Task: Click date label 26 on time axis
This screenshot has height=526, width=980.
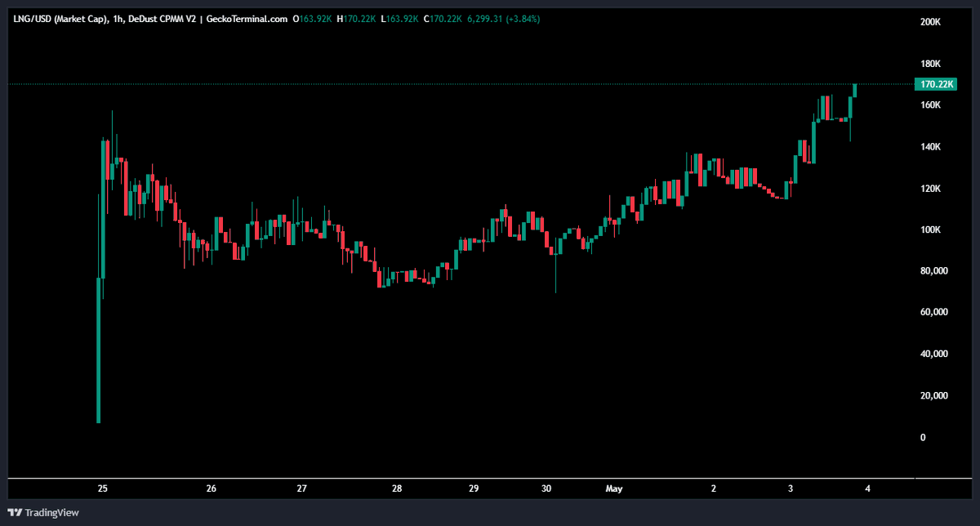Action: pyautogui.click(x=212, y=489)
